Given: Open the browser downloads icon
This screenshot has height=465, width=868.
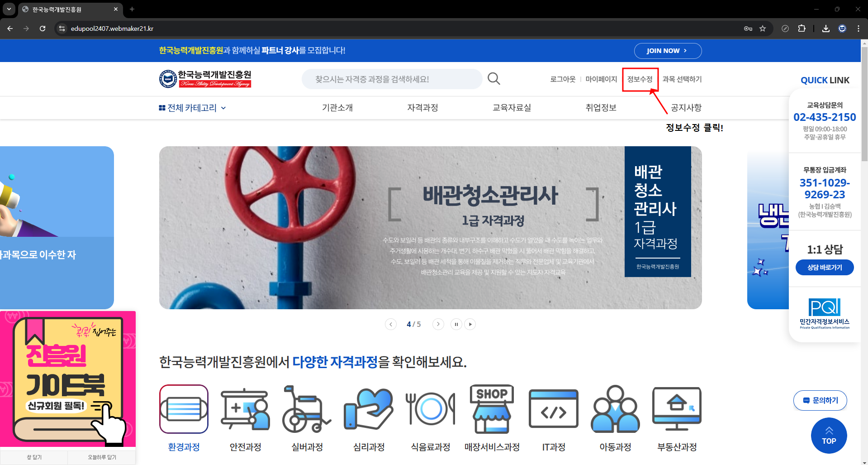Looking at the screenshot, I should (x=826, y=29).
